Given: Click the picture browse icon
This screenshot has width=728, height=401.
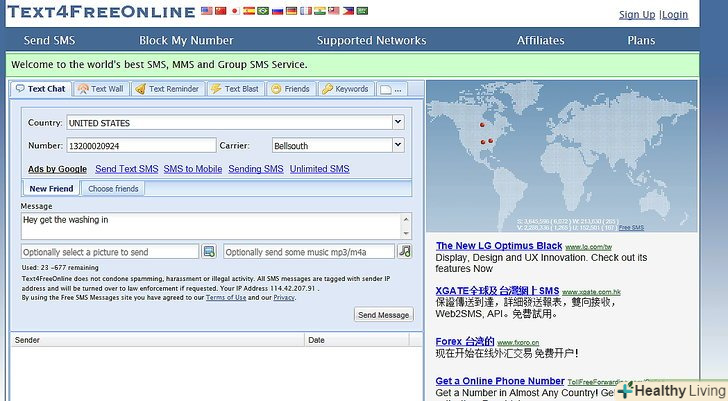Looking at the screenshot, I should click(x=209, y=252).
